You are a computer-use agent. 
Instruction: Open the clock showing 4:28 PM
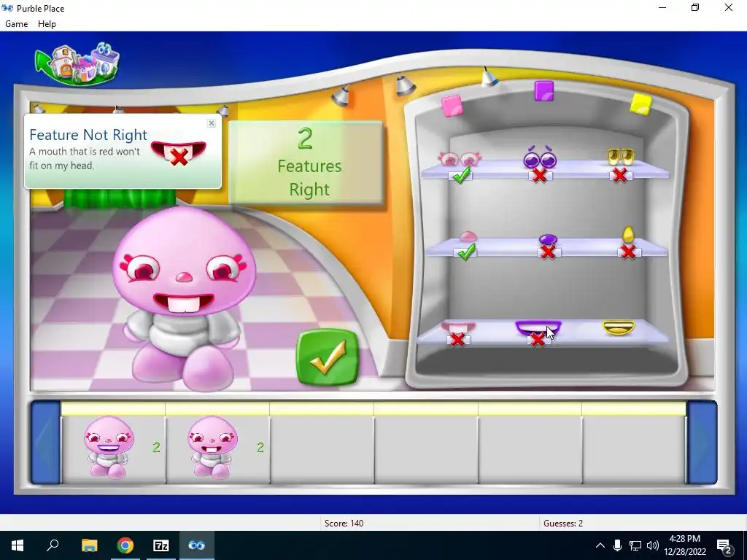tap(684, 545)
